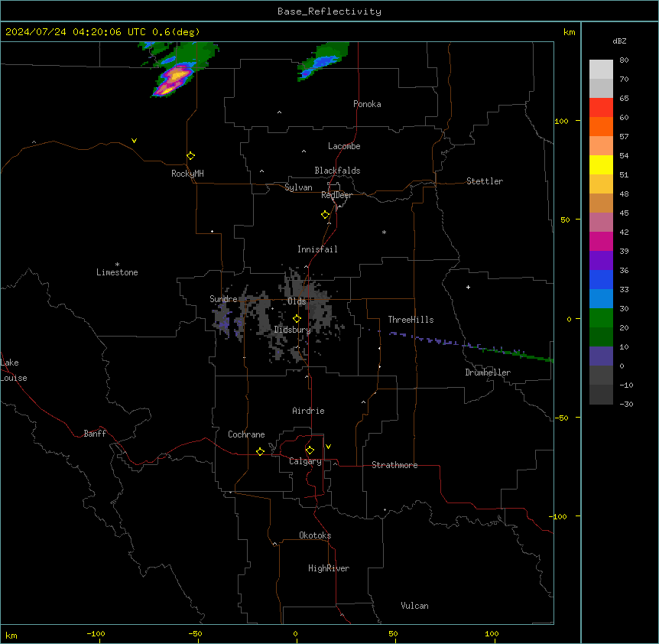This screenshot has width=659, height=644.
Task: Click the white asterisk marker east of Innisfail
Action: tap(384, 232)
